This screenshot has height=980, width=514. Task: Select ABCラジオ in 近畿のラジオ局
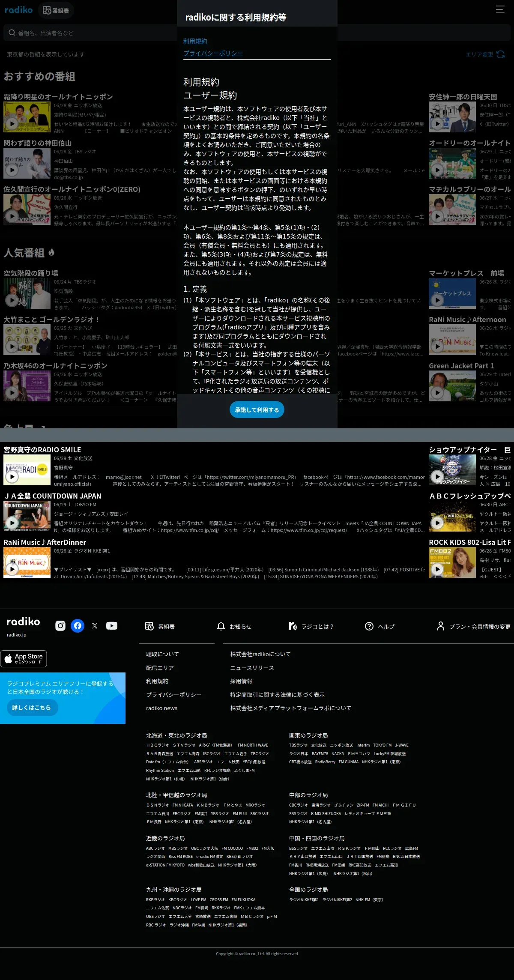[155, 849]
